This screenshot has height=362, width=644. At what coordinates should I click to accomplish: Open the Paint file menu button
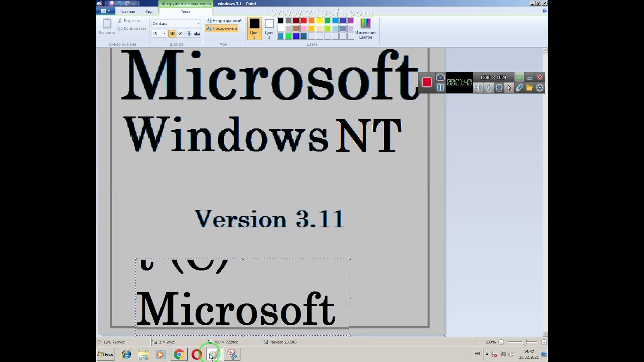[106, 11]
